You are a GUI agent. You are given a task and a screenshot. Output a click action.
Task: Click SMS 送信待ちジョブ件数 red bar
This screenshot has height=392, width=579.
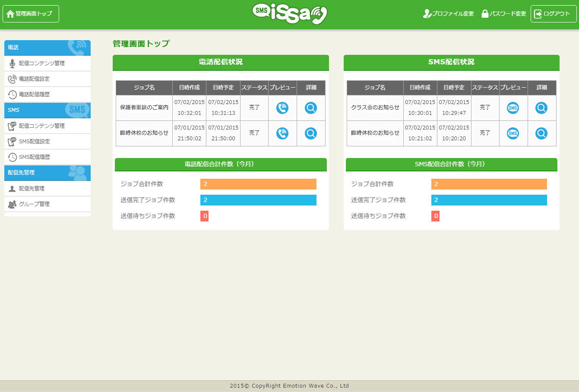(x=435, y=216)
